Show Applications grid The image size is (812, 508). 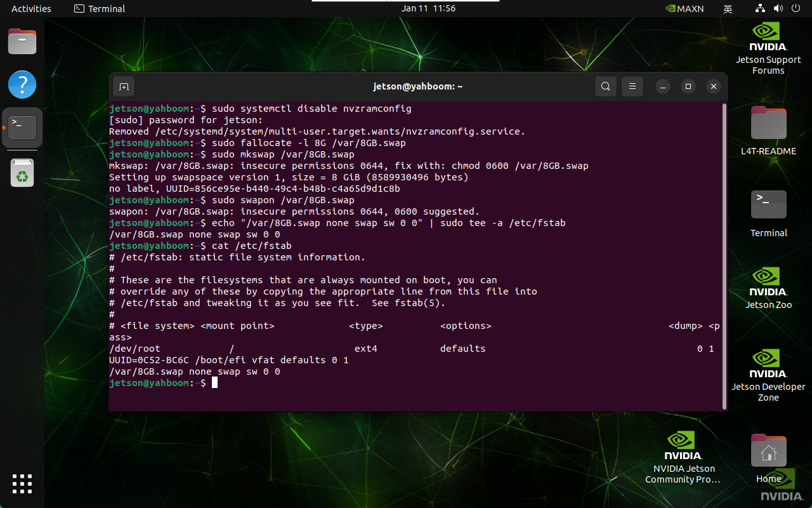pos(22,483)
